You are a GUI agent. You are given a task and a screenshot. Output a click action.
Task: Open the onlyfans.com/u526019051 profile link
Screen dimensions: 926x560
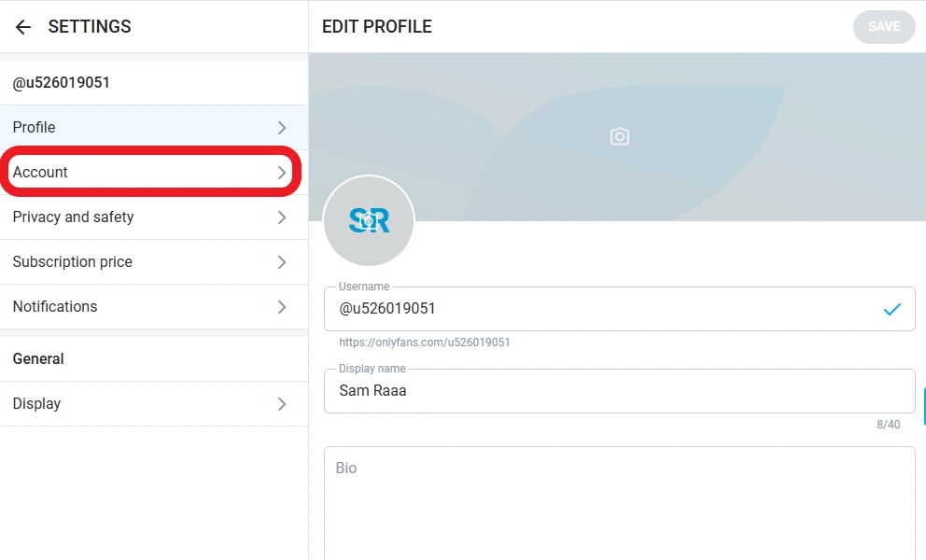tap(424, 343)
